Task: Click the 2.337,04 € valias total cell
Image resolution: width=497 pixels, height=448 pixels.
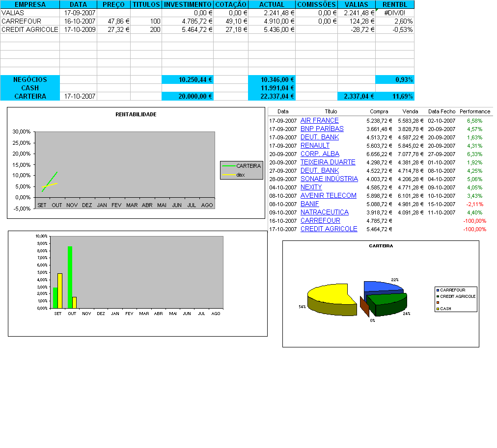Action: click(x=357, y=96)
